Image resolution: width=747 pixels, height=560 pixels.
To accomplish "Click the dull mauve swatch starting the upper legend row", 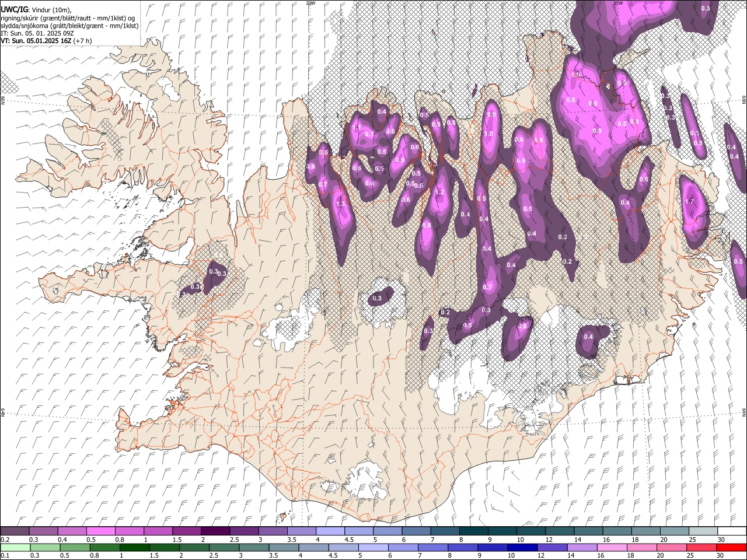I will (15, 531).
